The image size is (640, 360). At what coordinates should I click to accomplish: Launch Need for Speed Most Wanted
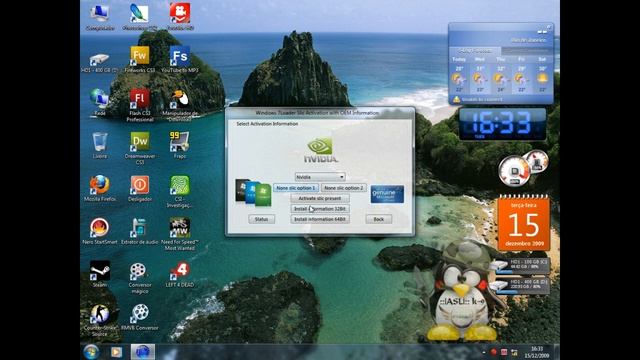point(180,234)
